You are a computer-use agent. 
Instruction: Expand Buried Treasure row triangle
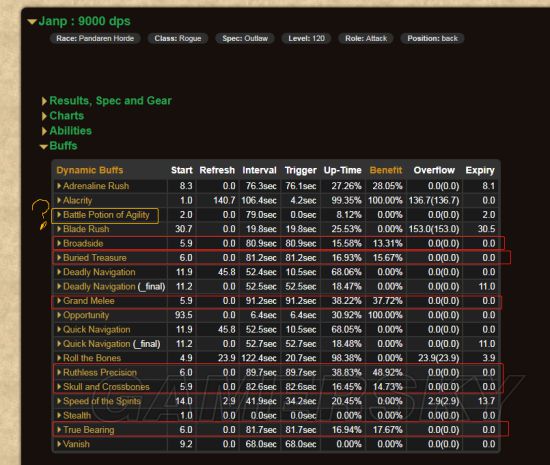pos(59,257)
